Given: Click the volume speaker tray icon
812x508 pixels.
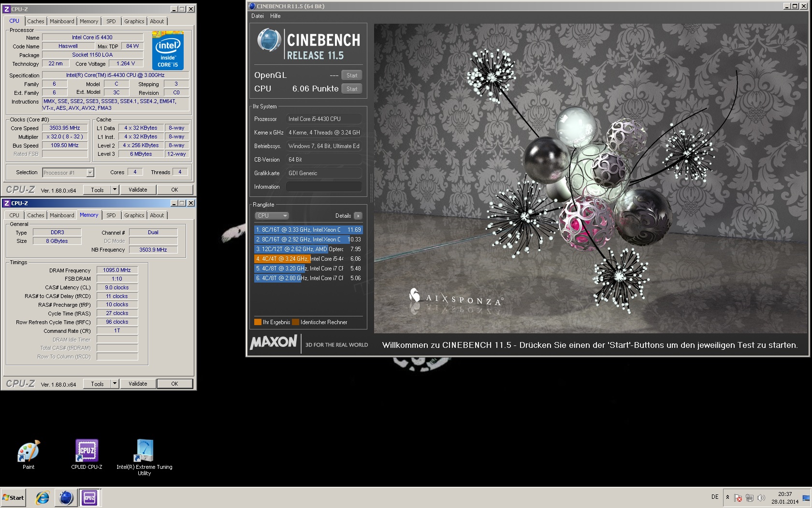Looking at the screenshot, I should point(761,497).
